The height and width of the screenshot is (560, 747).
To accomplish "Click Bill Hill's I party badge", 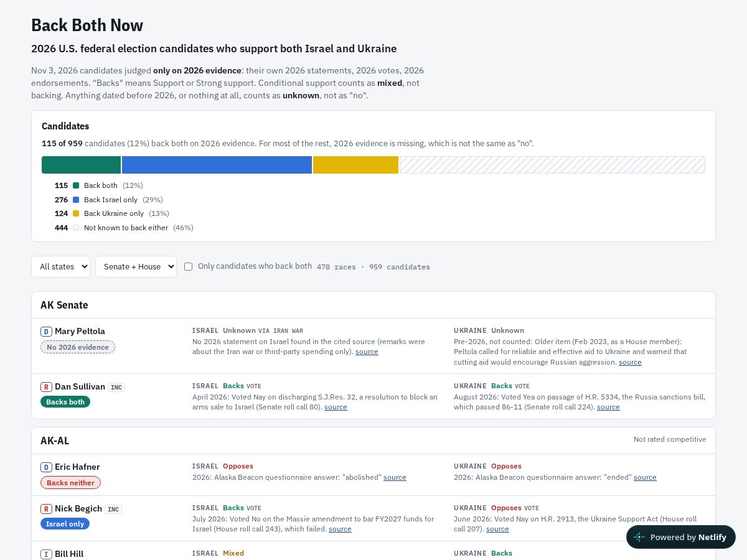I will [x=46, y=554].
